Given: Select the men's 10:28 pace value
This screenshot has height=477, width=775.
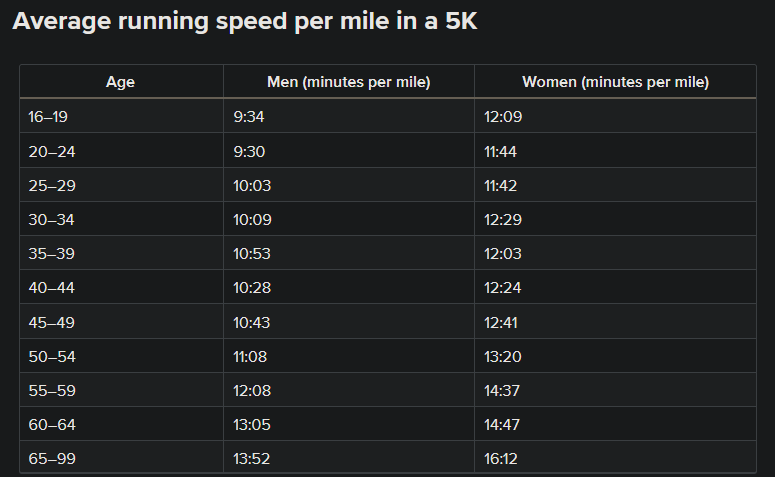Looking at the screenshot, I should click(x=252, y=288).
